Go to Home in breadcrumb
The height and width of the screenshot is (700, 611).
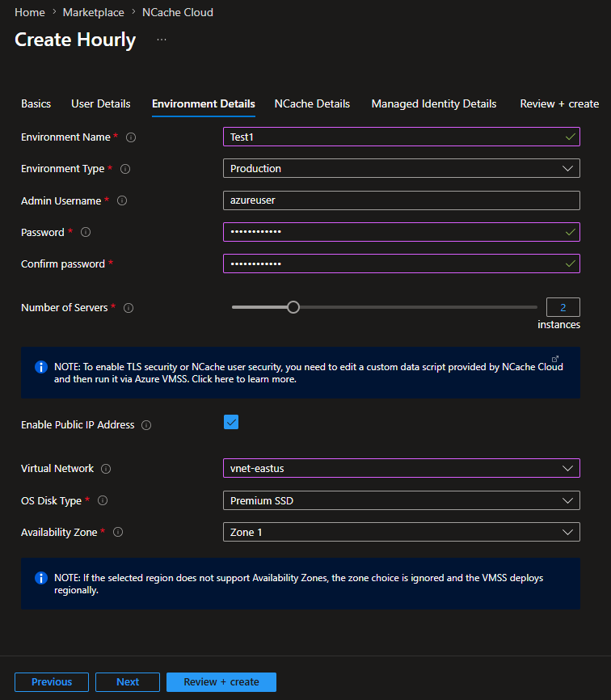(30, 12)
